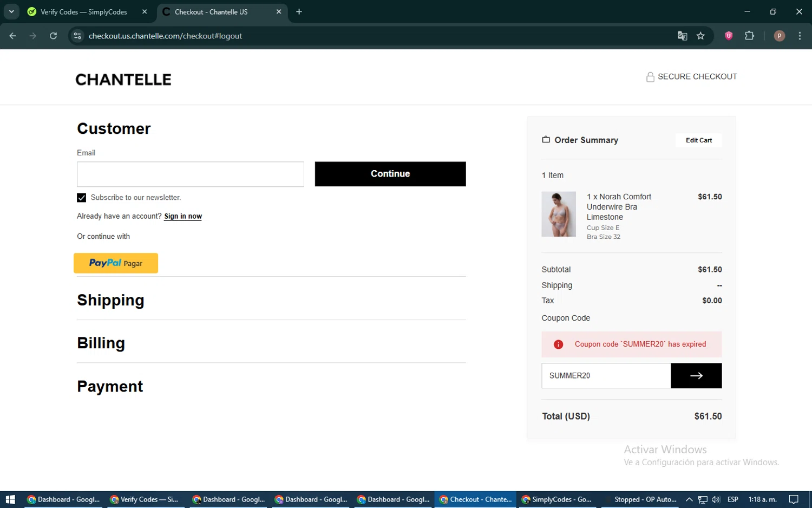The height and width of the screenshot is (508, 812).
Task: Click the Tax amount $0.00
Action: point(712,301)
